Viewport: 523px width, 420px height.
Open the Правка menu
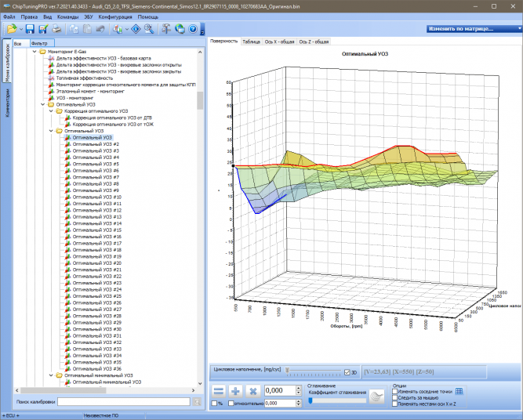tap(29, 16)
